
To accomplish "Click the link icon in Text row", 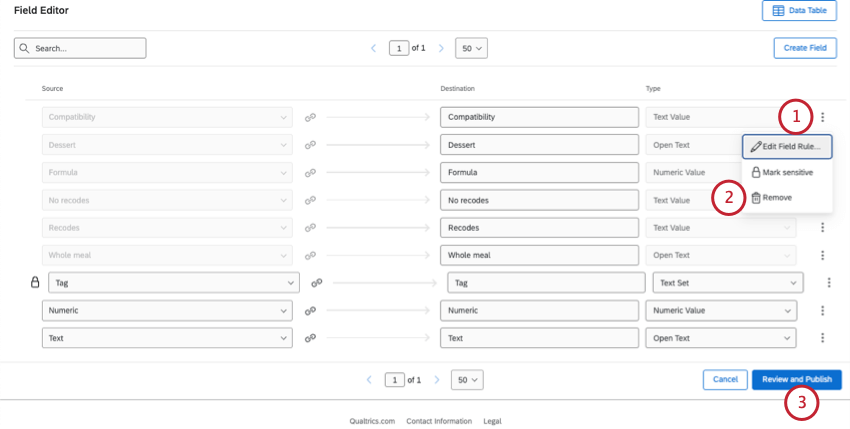I will click(310, 339).
